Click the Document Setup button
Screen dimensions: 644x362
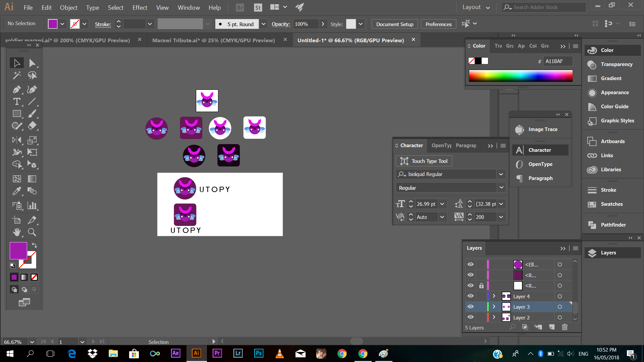[395, 24]
